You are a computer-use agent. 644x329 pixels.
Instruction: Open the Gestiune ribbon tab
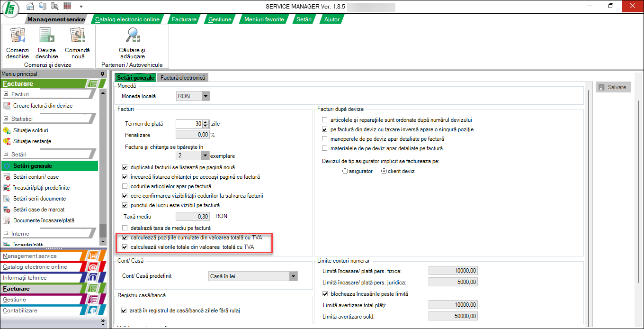tap(220, 19)
